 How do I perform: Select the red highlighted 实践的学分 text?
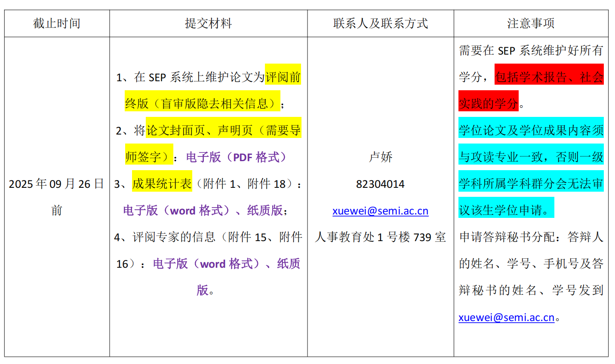pos(488,104)
